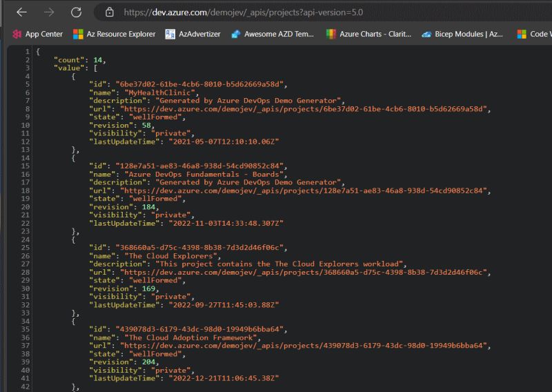Open the project URL on line 18

303,190
